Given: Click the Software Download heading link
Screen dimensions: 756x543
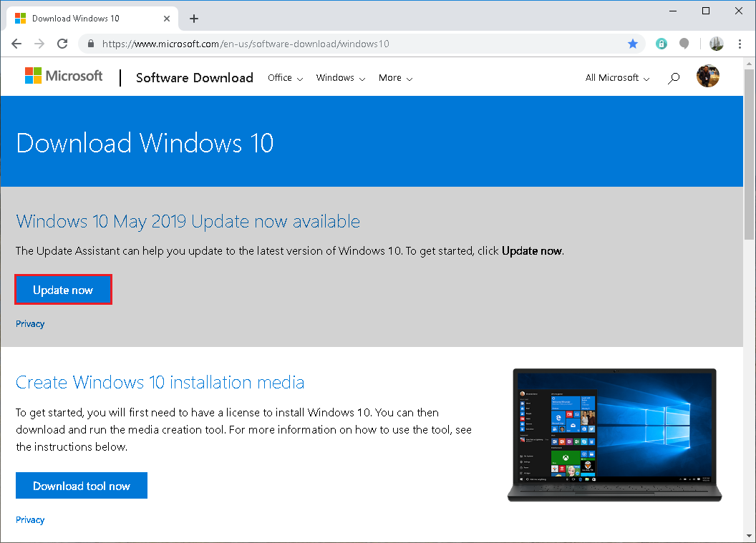Looking at the screenshot, I should tap(194, 78).
